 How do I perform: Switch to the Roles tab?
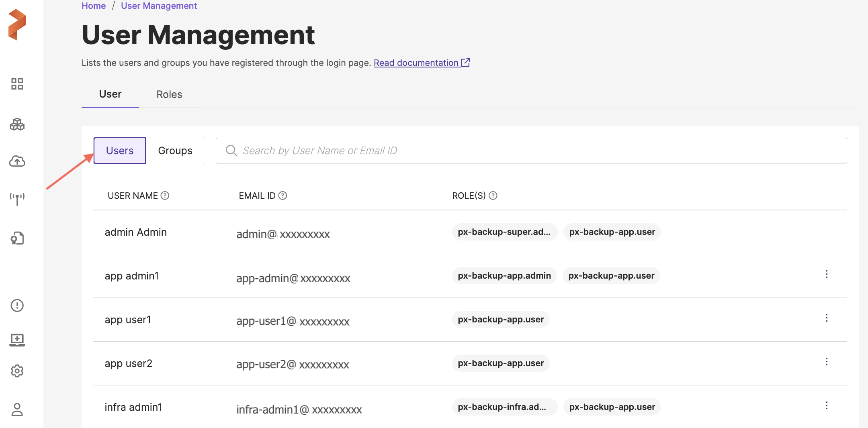click(x=169, y=94)
